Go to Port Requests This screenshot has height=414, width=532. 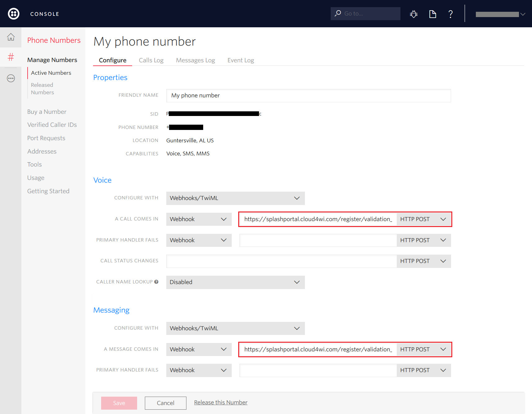tap(46, 138)
